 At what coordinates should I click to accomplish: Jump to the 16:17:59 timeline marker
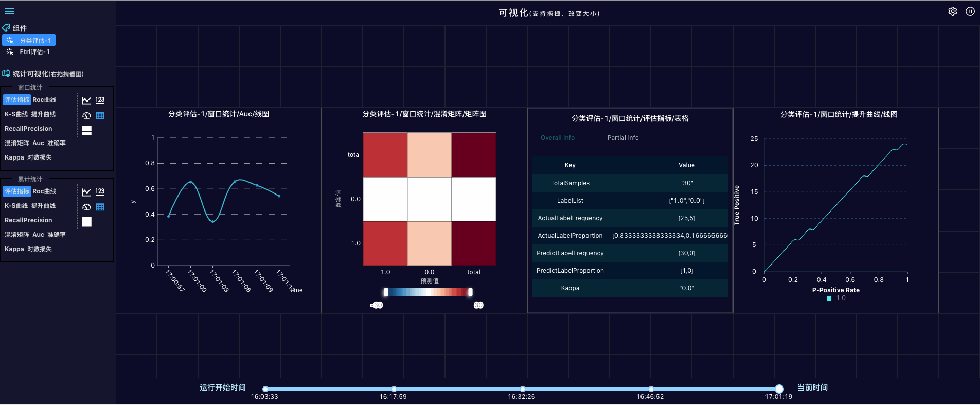coord(394,389)
